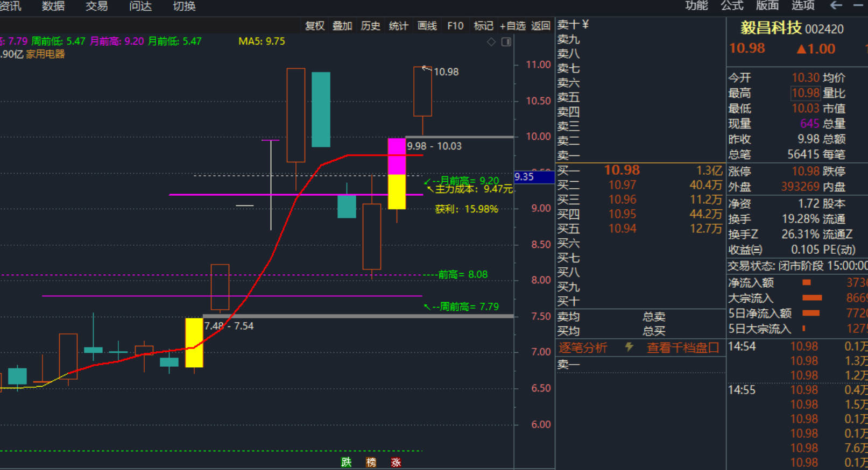Open the 版面 menu
The width and height of the screenshot is (868, 470).
pyautogui.click(x=767, y=5)
